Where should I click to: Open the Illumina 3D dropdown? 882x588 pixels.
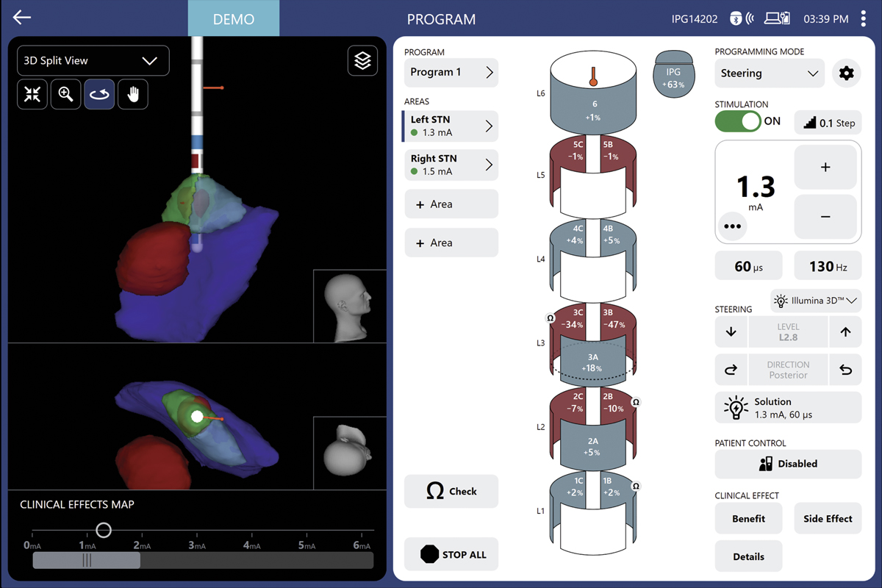[x=816, y=300]
